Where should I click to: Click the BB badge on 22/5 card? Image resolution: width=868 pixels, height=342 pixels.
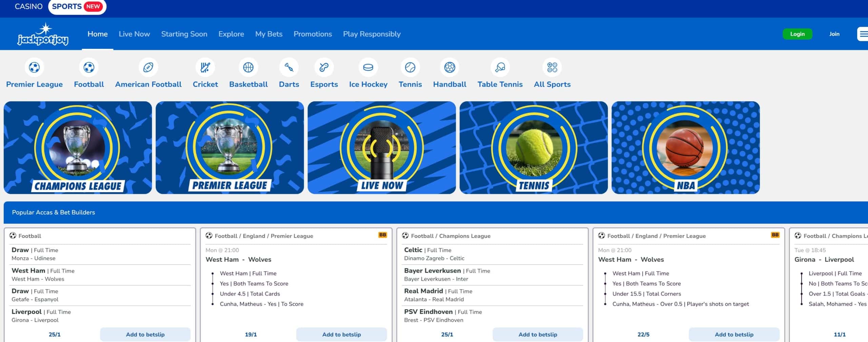(x=775, y=235)
